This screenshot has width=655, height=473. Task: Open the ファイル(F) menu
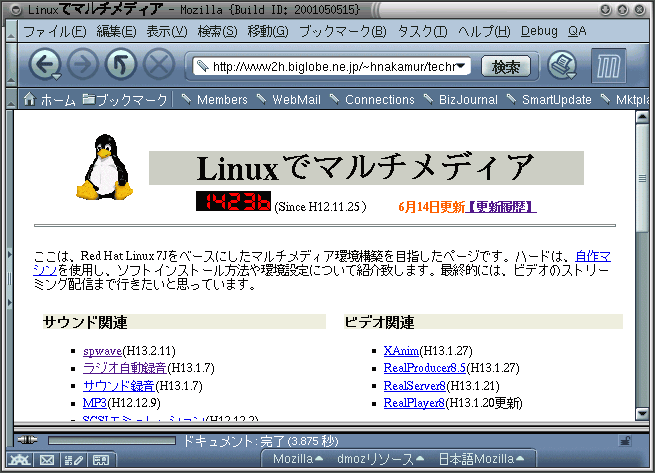click(55, 31)
